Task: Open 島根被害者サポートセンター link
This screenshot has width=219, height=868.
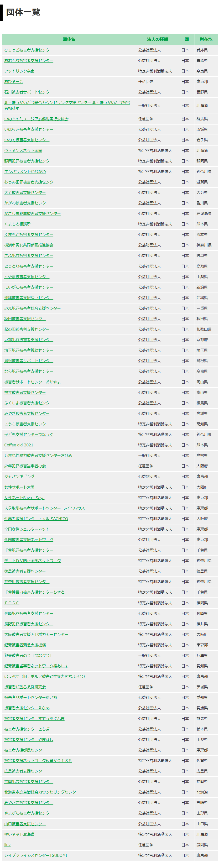Action: pos(29,361)
